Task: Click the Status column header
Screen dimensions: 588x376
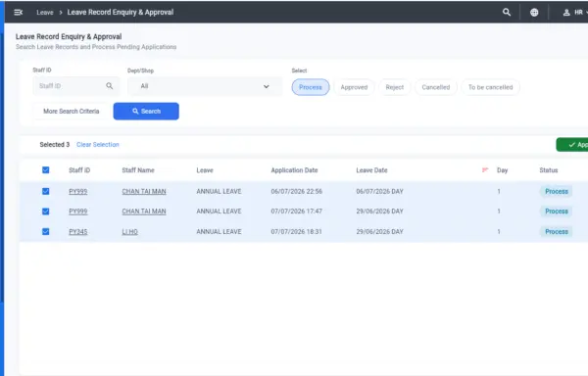Action: (x=549, y=170)
